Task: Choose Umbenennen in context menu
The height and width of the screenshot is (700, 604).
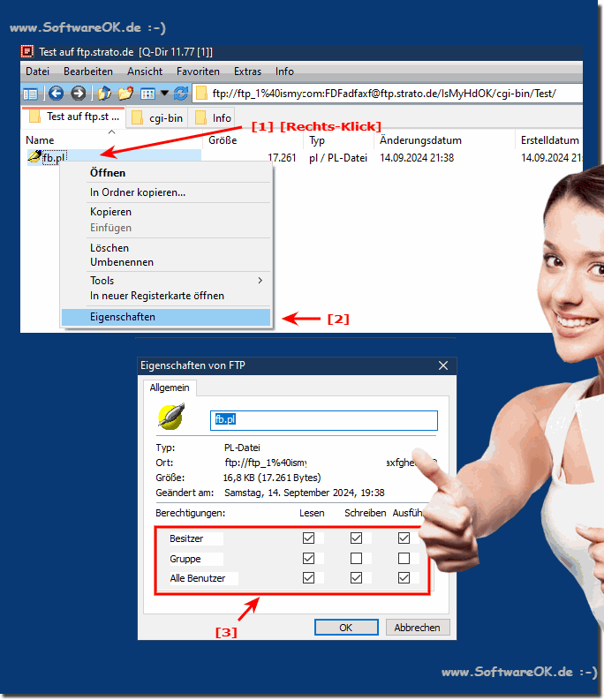Action: coord(166,262)
